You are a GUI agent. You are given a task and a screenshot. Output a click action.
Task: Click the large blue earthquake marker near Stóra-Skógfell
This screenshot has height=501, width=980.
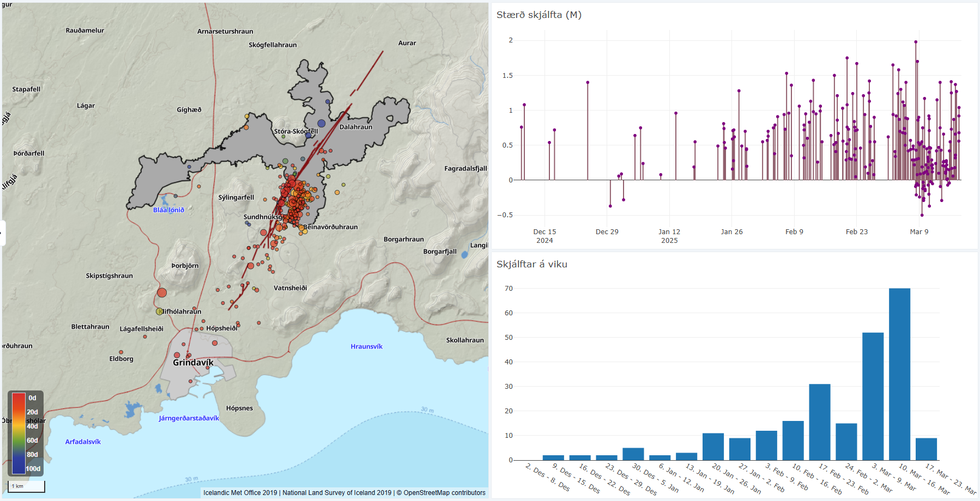click(322, 124)
